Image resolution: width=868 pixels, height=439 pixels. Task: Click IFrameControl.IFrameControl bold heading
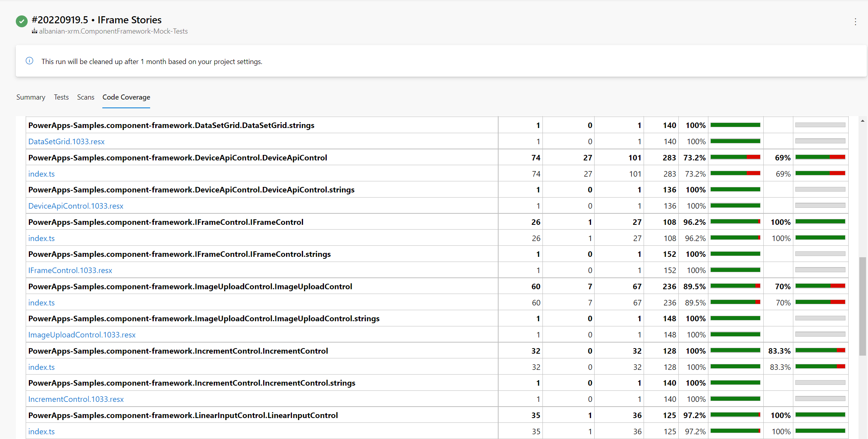166,222
